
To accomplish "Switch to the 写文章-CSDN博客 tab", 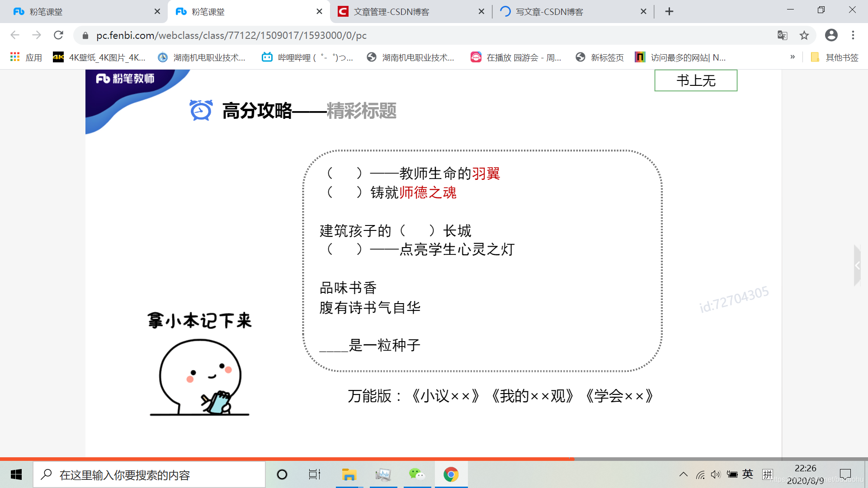I will [x=572, y=12].
